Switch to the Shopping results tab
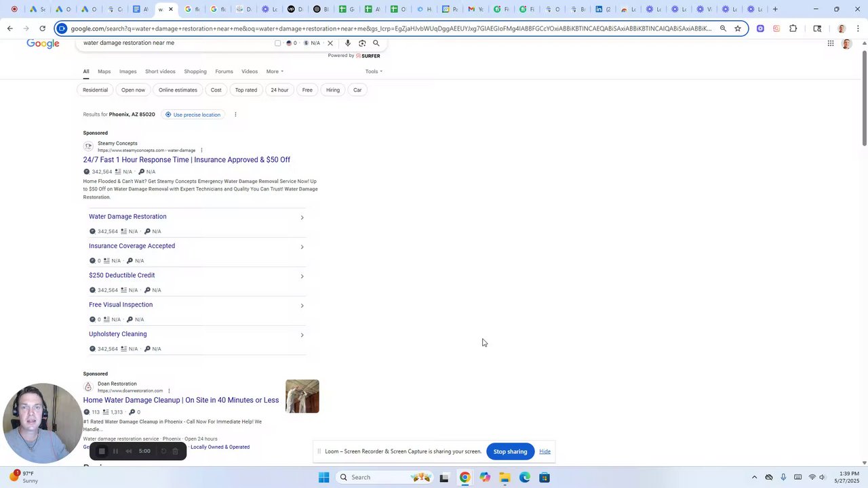The width and height of the screenshot is (868, 488). click(195, 71)
